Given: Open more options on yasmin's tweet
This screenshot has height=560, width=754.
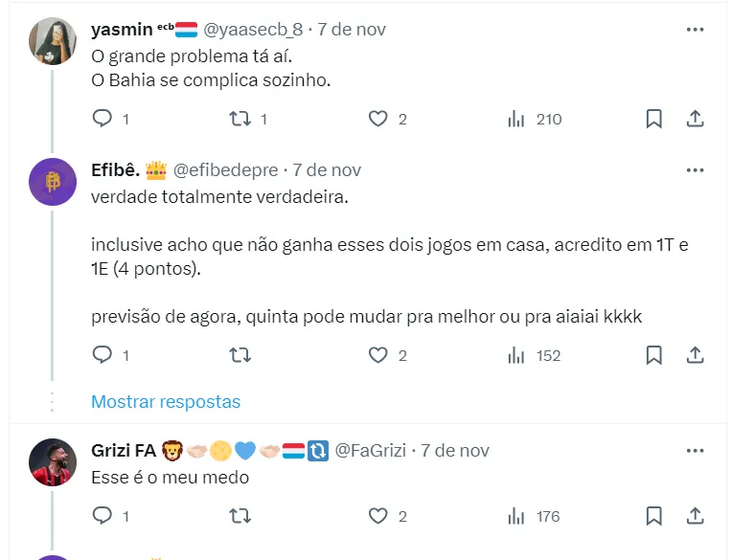Looking at the screenshot, I should (x=696, y=30).
